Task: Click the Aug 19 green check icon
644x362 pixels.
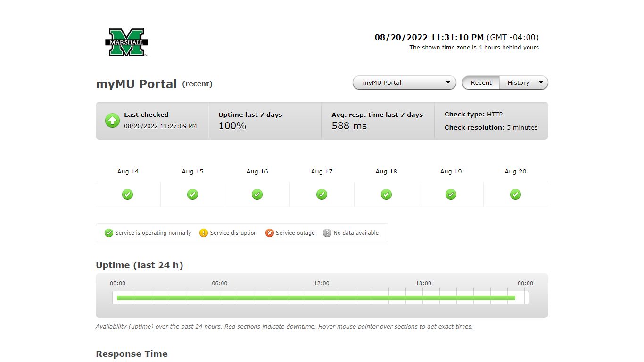Action: coord(451,194)
